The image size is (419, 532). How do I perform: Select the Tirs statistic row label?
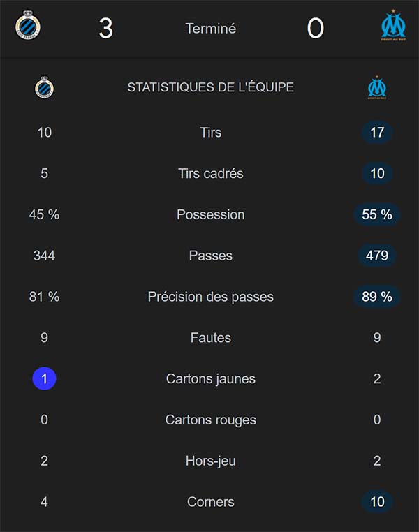210,132
